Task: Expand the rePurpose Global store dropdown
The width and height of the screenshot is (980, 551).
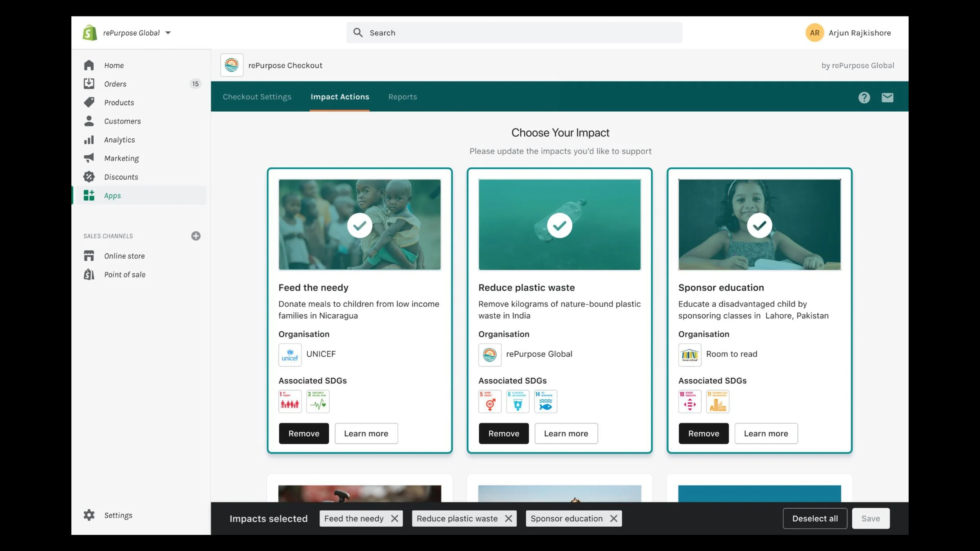Action: point(168,33)
